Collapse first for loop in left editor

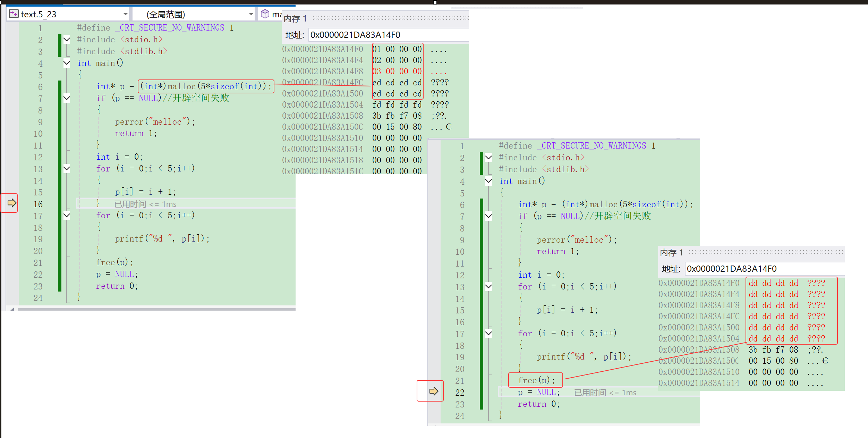(67, 169)
